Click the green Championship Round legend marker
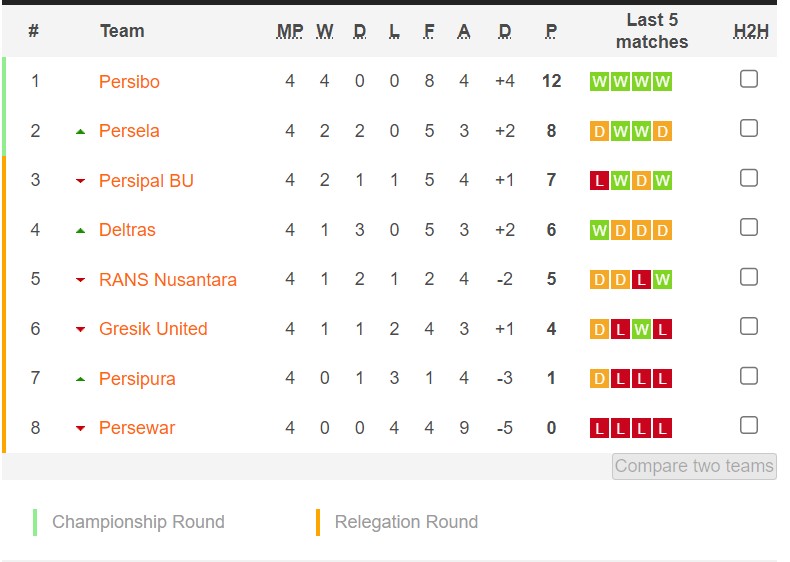The image size is (790, 562). point(35,522)
